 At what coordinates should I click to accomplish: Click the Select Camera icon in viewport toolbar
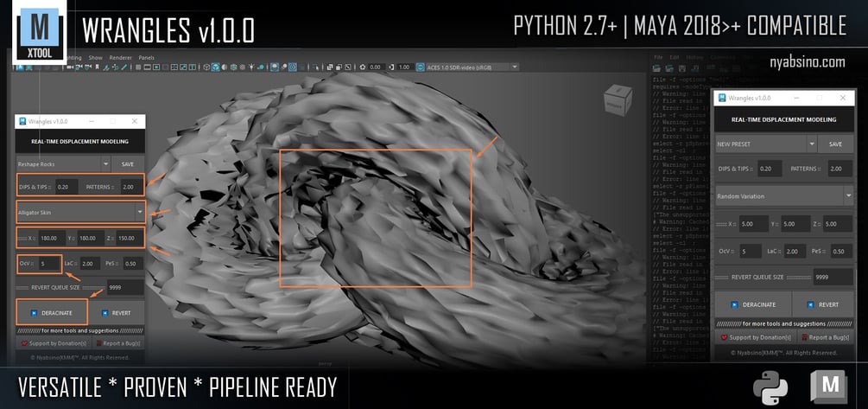pos(70,67)
